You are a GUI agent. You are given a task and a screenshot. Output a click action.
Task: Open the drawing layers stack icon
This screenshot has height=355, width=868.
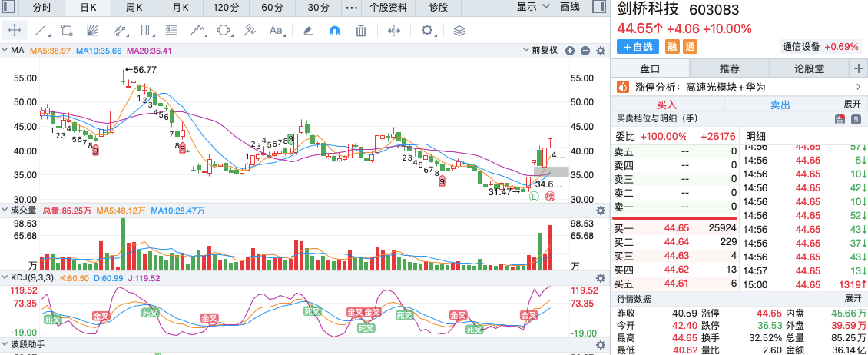tap(459, 31)
